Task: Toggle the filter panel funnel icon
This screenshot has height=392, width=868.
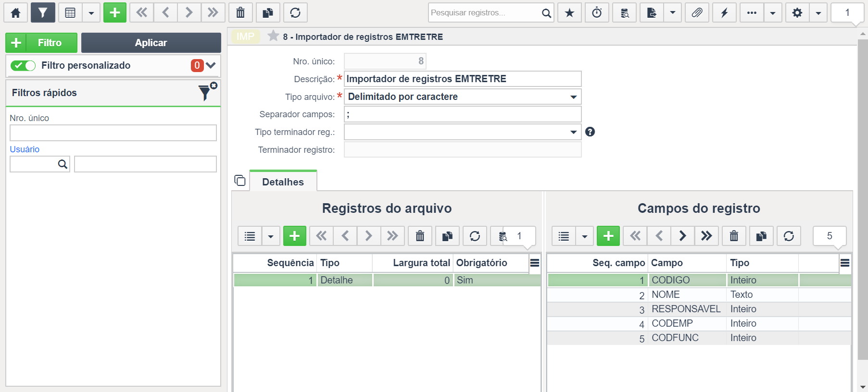Action: [43, 12]
